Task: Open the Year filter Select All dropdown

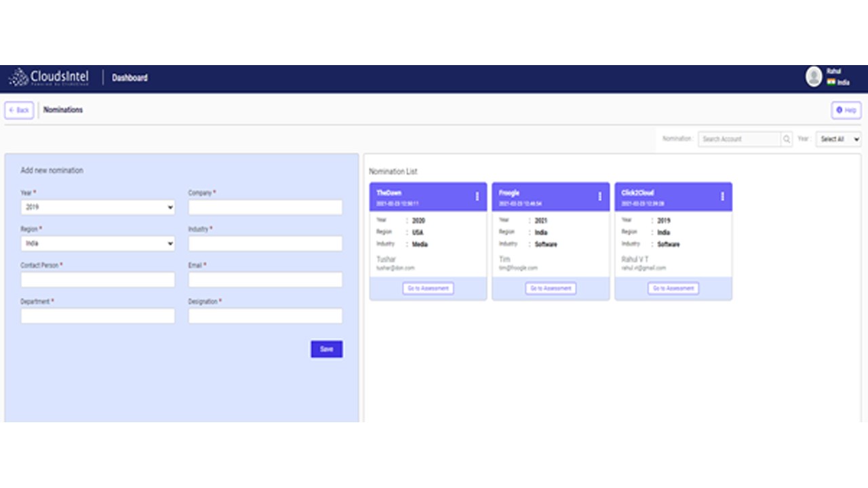Action: [838, 139]
